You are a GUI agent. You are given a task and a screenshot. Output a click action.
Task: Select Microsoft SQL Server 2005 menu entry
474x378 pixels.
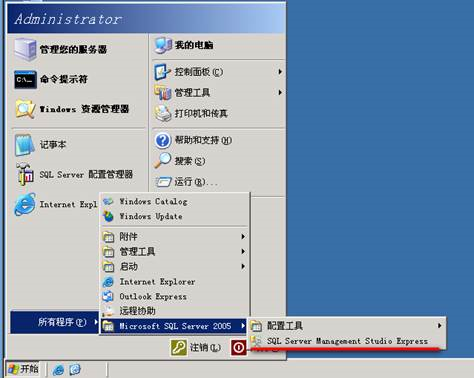174,326
